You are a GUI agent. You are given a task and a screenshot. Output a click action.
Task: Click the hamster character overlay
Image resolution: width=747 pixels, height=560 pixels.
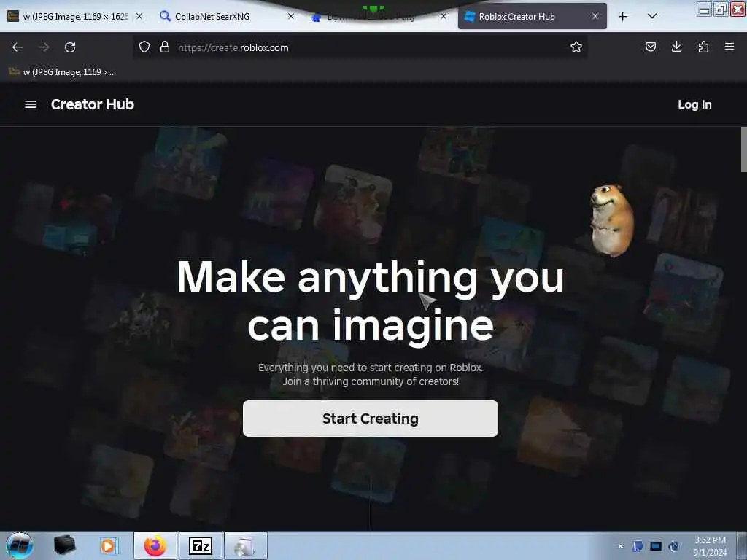(x=612, y=220)
